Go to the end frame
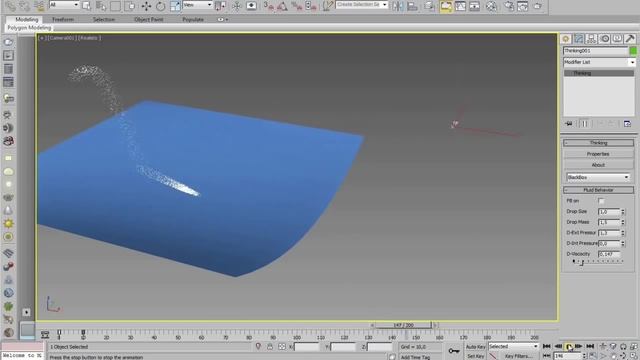Screen dimensions: 640x360 tap(590, 346)
